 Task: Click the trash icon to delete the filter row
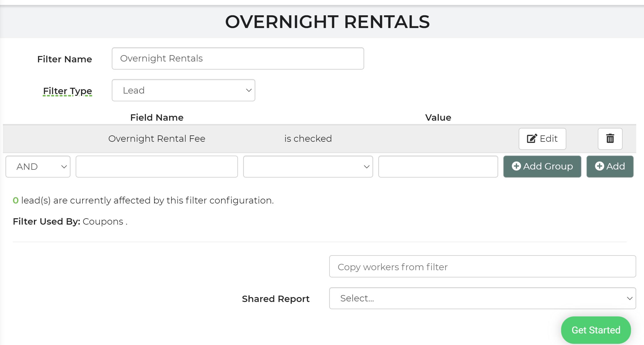point(610,139)
